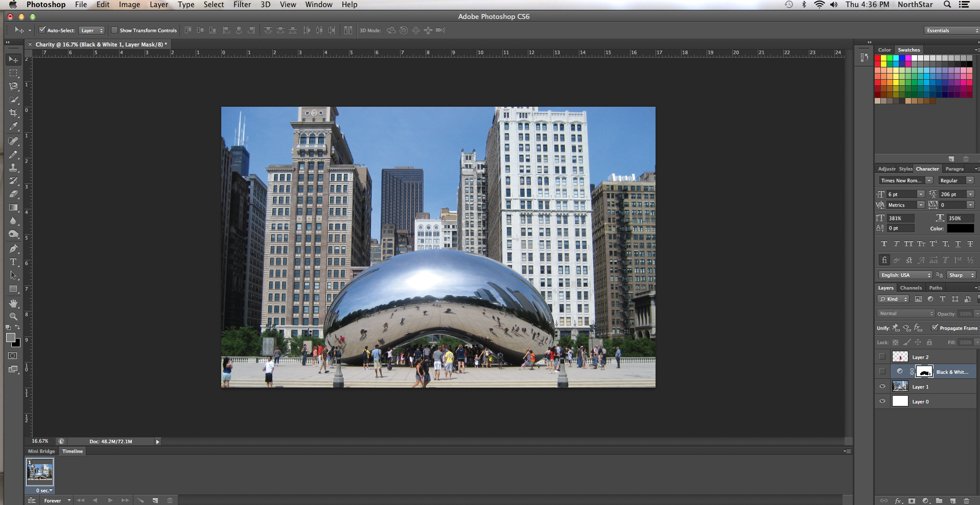Open the Image menu
The height and width of the screenshot is (505, 980).
point(129,5)
